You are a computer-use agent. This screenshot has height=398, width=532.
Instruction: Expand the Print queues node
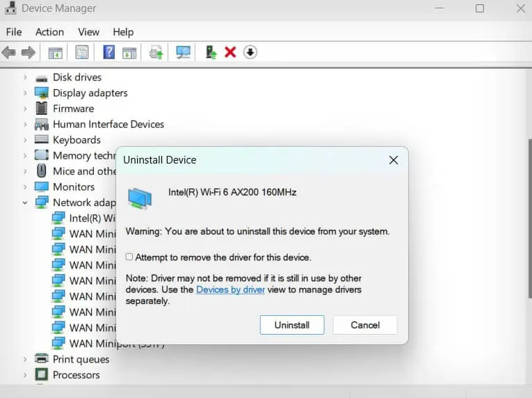[x=25, y=359]
